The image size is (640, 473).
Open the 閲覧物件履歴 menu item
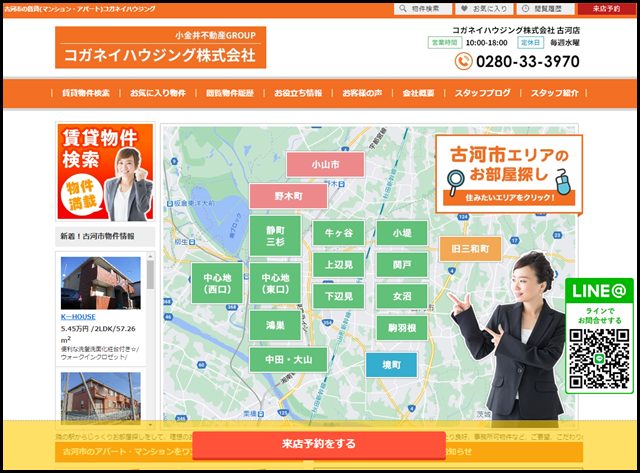[x=230, y=93]
